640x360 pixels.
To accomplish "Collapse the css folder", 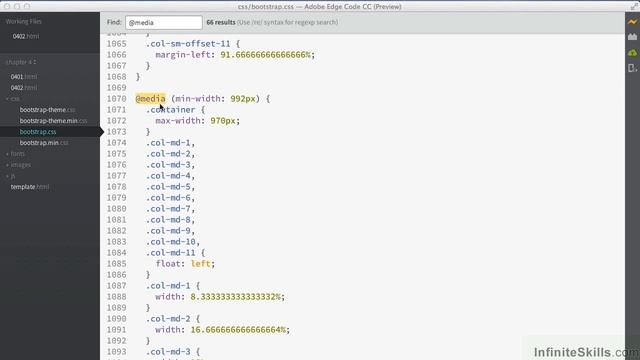I will (13, 99).
